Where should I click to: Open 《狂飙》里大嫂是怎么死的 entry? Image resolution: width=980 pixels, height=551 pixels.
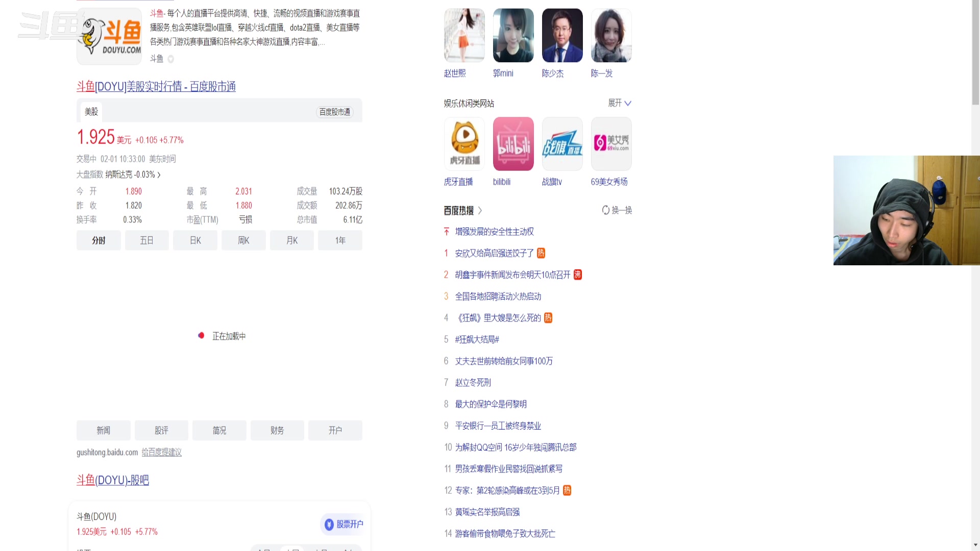click(x=498, y=318)
